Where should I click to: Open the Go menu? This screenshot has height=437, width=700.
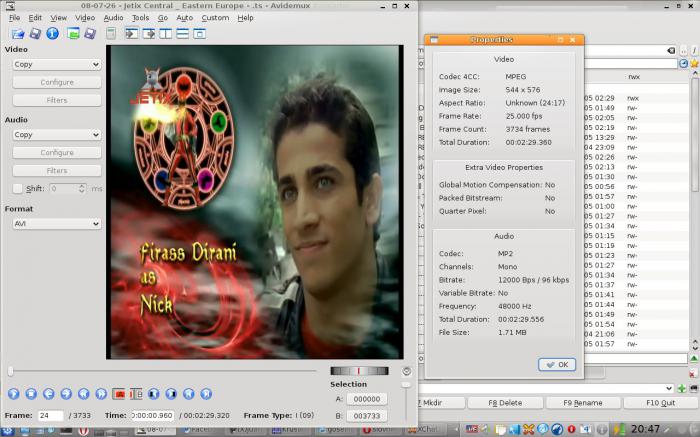(162, 17)
